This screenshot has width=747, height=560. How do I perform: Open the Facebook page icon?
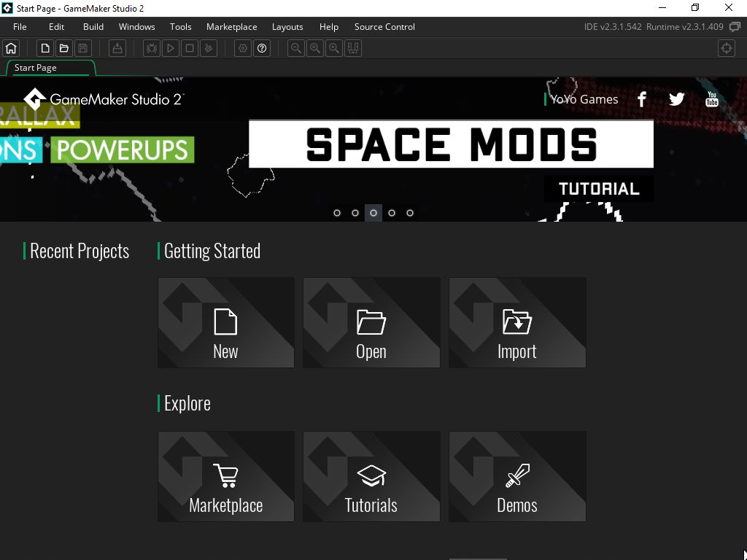[641, 98]
